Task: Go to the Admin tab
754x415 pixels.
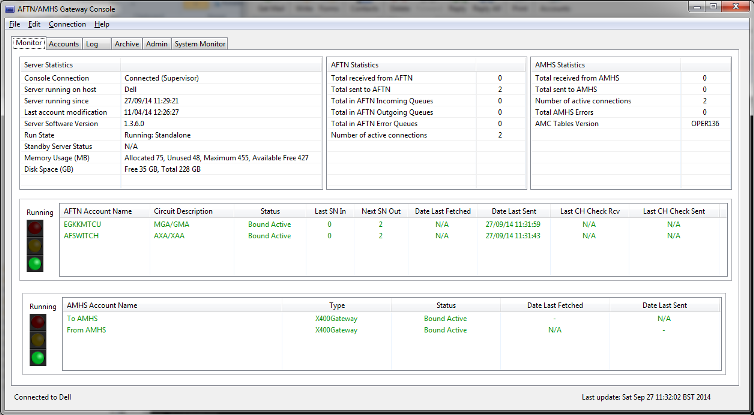Action: (x=156, y=44)
